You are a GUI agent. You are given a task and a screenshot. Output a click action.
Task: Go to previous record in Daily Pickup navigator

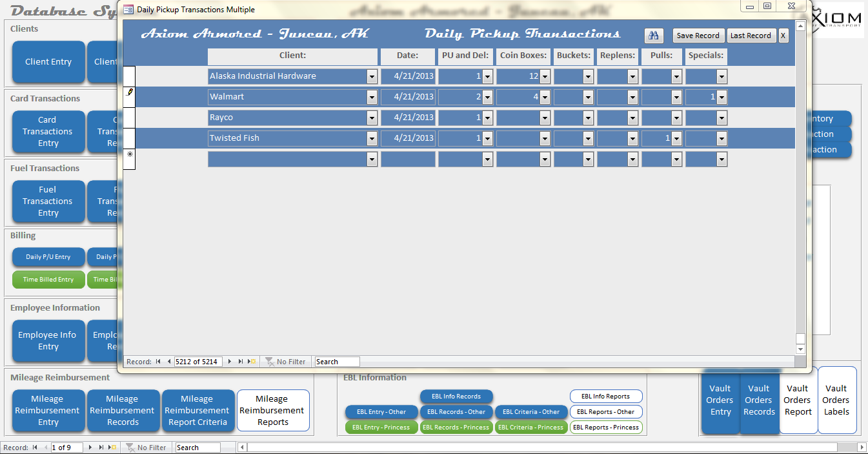169,362
